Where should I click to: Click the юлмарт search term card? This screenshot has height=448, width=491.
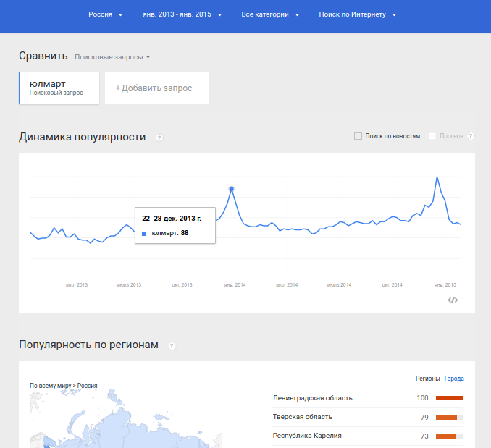(59, 88)
